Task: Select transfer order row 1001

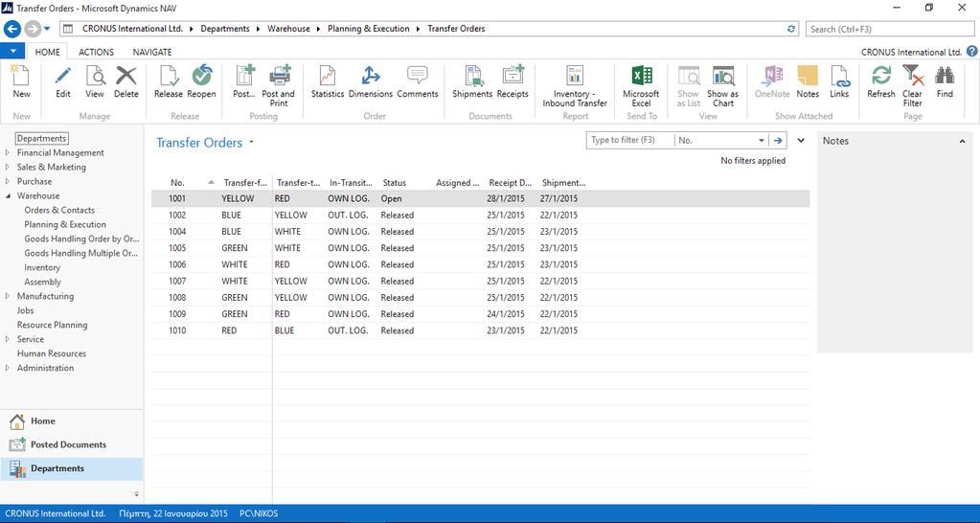Action: coord(481,198)
